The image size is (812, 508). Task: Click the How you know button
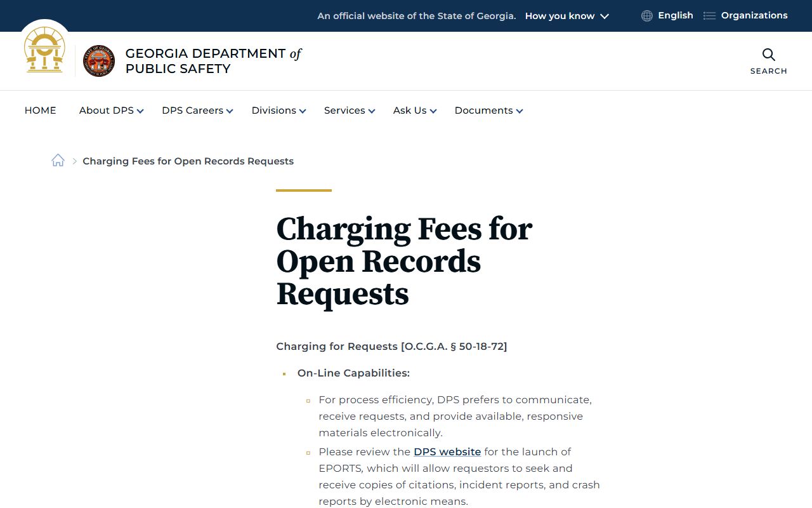[x=567, y=17]
